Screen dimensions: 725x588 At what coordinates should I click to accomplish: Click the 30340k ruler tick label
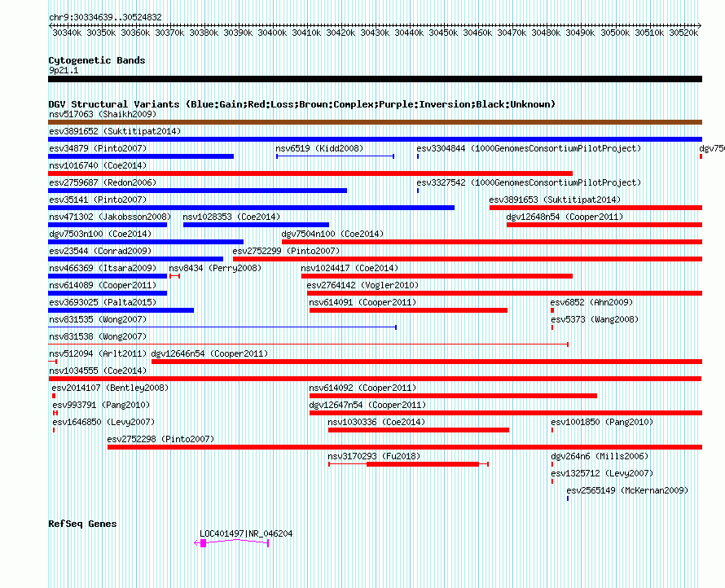[x=67, y=33]
